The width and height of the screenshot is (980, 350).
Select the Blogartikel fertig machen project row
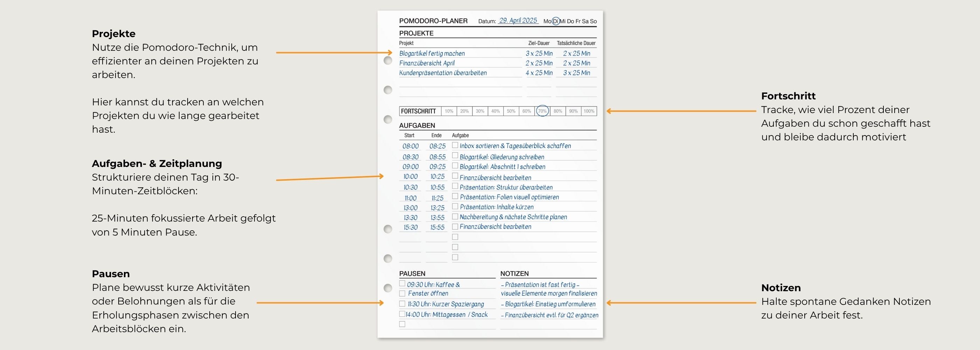coord(432,54)
